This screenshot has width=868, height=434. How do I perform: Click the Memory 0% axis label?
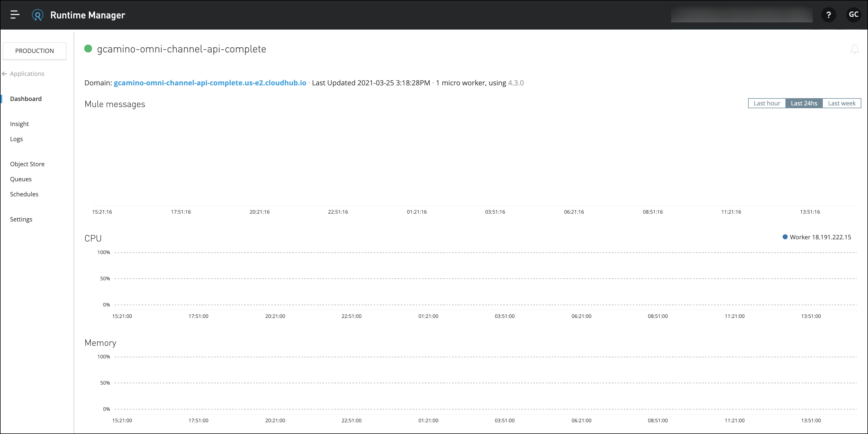[x=107, y=409]
